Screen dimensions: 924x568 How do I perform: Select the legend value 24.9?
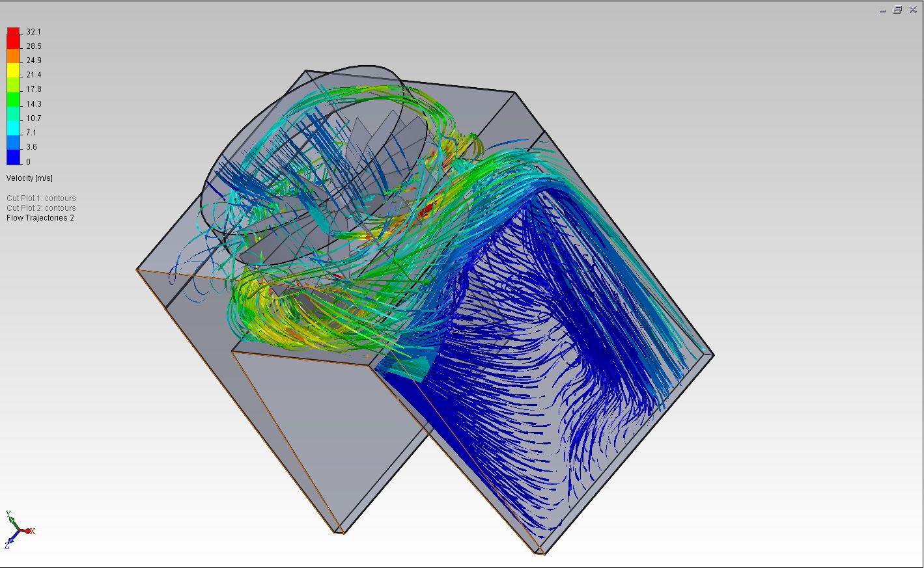tap(34, 61)
